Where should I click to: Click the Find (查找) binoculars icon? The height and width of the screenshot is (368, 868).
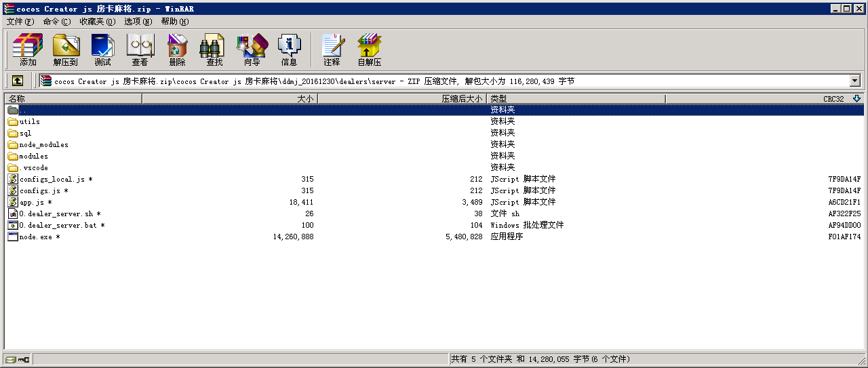click(214, 50)
